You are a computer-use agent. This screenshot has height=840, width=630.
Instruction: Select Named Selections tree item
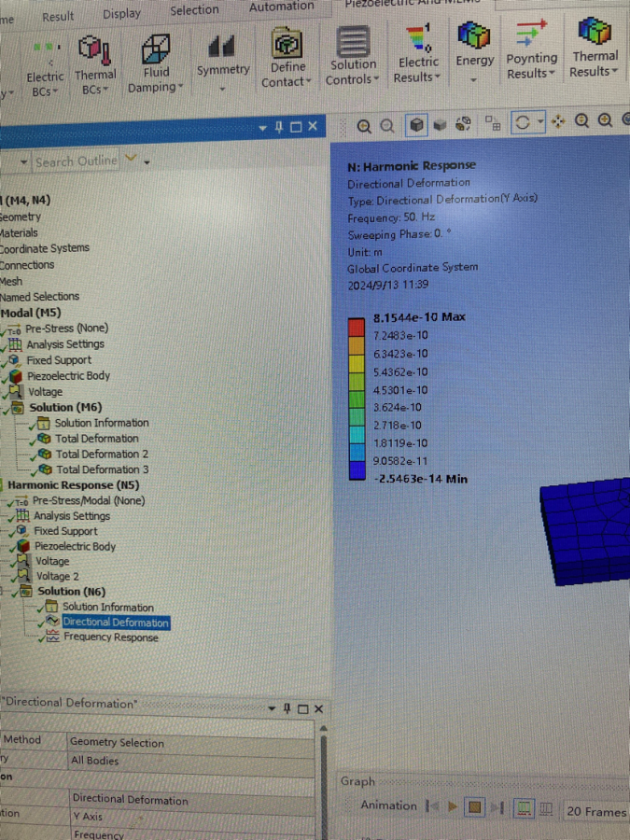point(39,297)
